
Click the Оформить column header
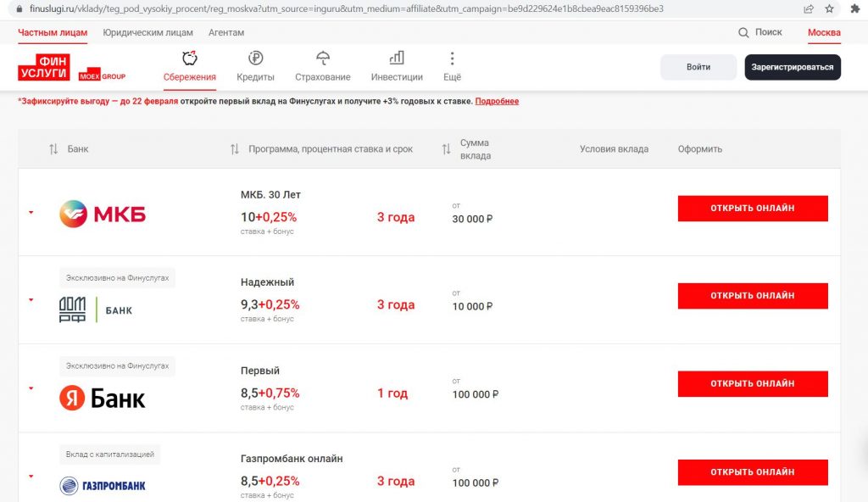click(x=699, y=149)
